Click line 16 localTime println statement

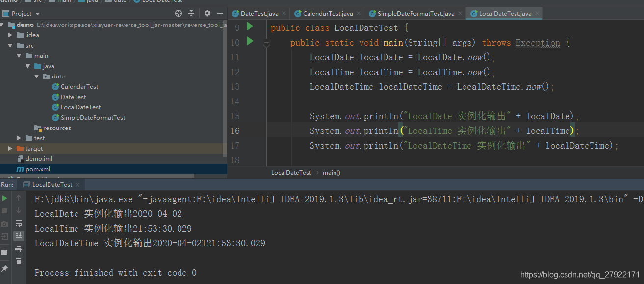pos(444,131)
